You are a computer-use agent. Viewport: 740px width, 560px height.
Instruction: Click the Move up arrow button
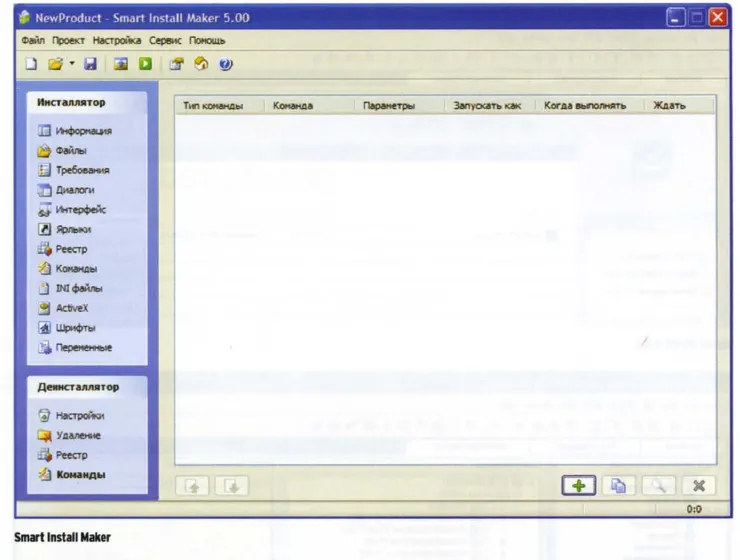(x=193, y=485)
